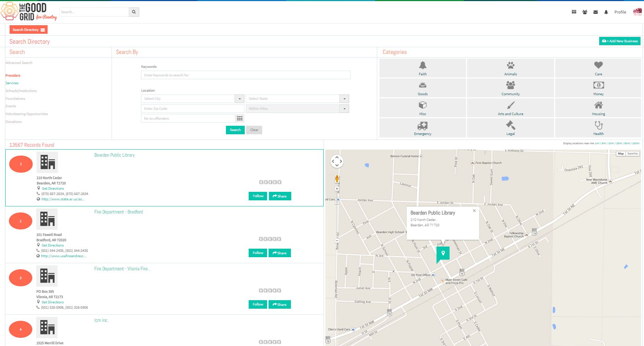Open the notifications bell icon
Image resolution: width=644 pixels, height=346 pixels.
coord(606,12)
